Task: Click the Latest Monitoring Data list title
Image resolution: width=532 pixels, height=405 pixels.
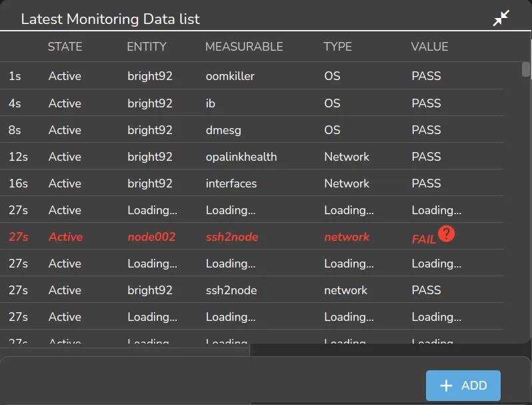Action: (110, 19)
